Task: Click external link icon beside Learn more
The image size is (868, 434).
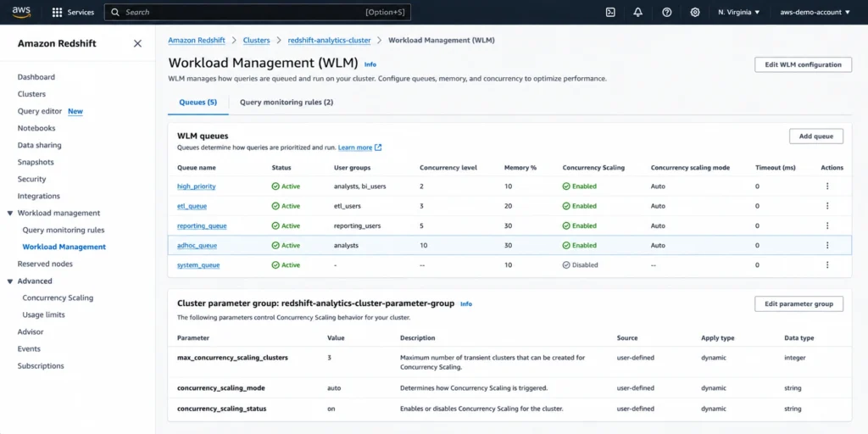Action: click(378, 147)
